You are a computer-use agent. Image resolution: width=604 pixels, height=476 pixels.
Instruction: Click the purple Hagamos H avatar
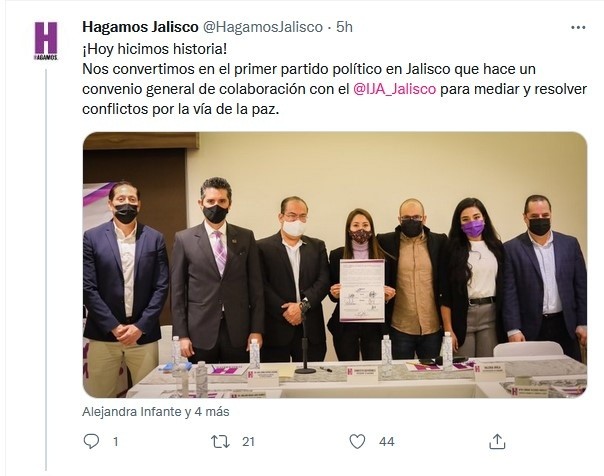pos(46,41)
